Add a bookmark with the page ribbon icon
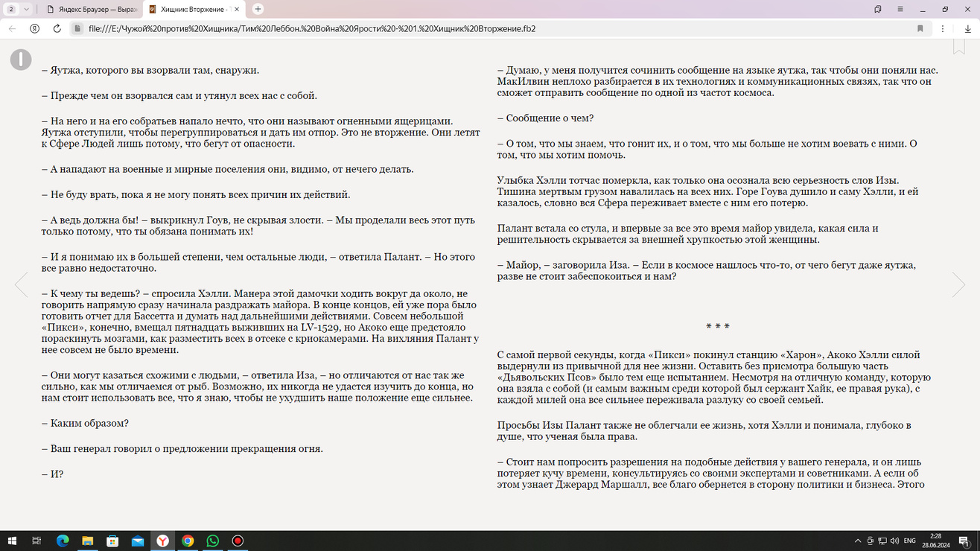The width and height of the screenshot is (980, 551). [x=959, y=46]
